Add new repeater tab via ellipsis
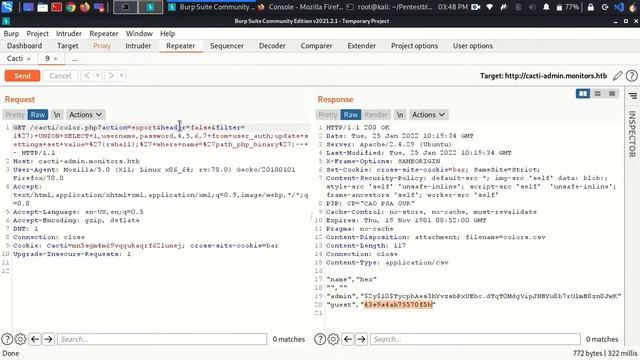 (74, 59)
